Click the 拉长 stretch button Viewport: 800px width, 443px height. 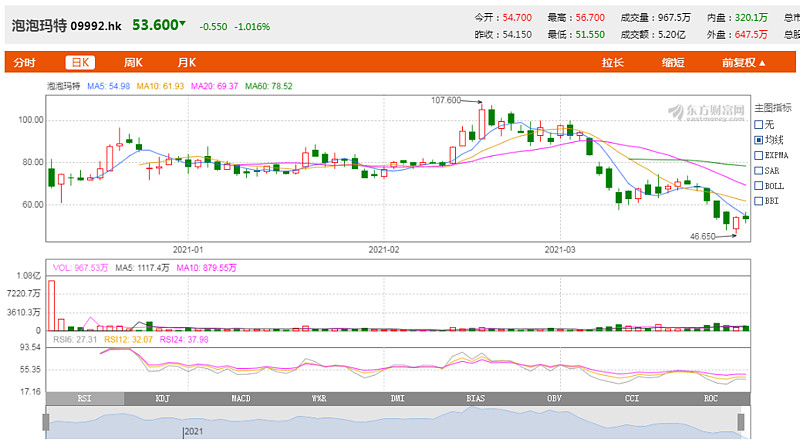pos(612,62)
